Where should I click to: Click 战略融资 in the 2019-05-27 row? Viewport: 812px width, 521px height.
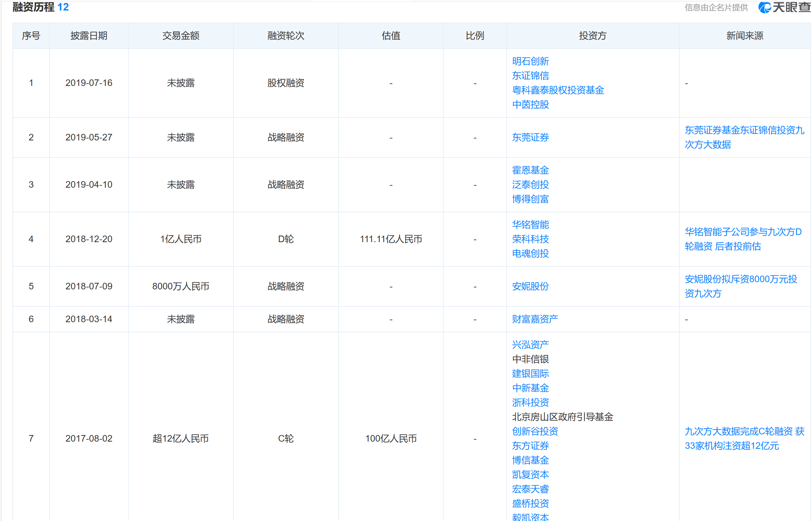(x=286, y=137)
